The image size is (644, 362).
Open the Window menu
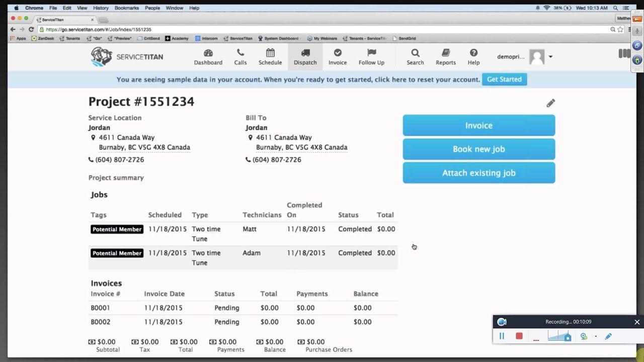[175, 8]
